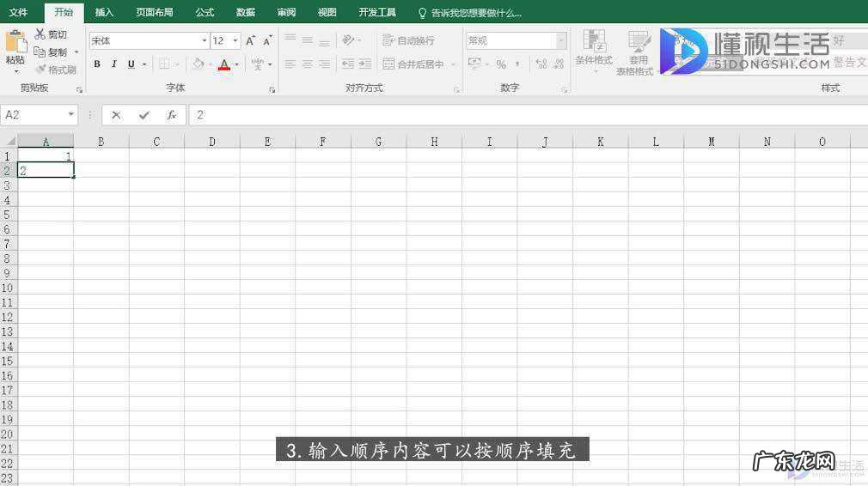Apply cell borders icon

click(164, 64)
